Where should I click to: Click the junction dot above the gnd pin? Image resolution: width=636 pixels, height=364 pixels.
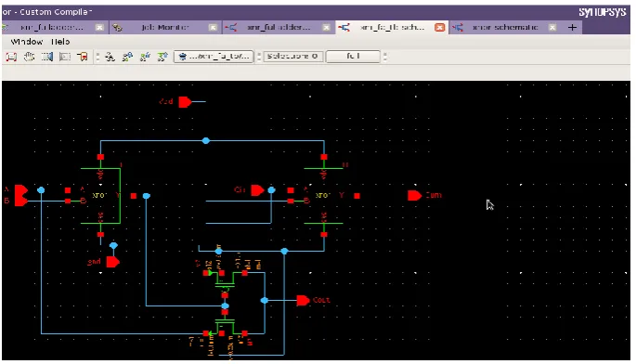click(113, 245)
